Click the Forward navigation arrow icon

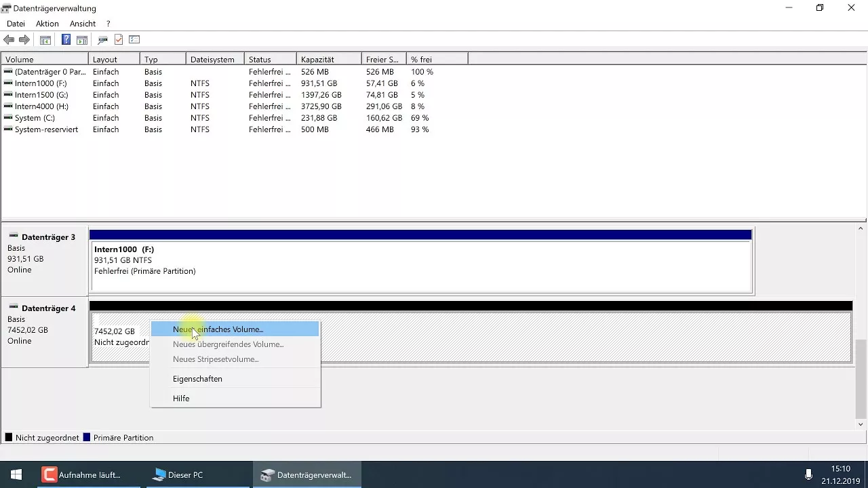[25, 39]
